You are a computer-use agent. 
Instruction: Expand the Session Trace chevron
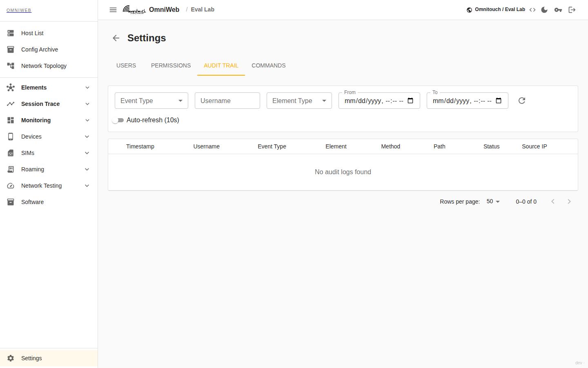click(x=87, y=104)
